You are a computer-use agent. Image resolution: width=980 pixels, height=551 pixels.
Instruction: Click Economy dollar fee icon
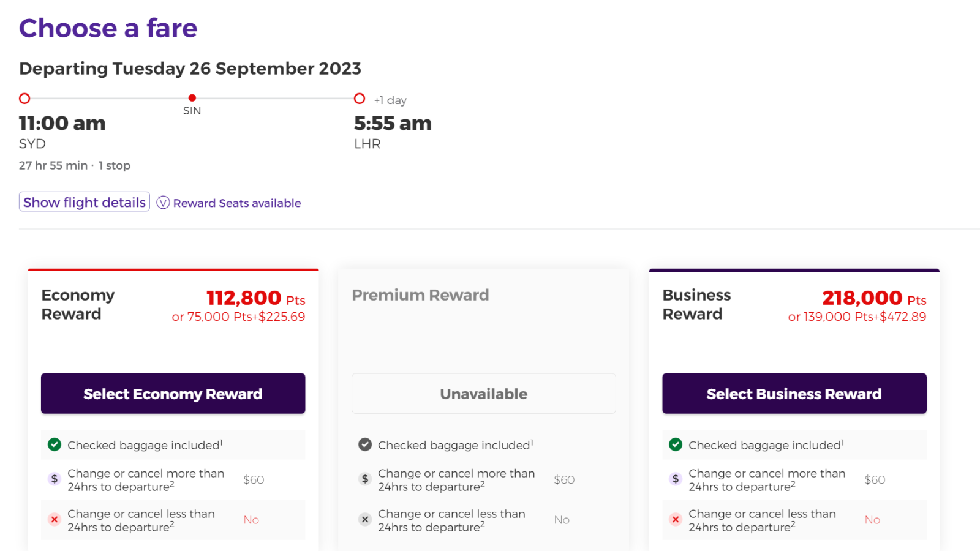tap(55, 479)
